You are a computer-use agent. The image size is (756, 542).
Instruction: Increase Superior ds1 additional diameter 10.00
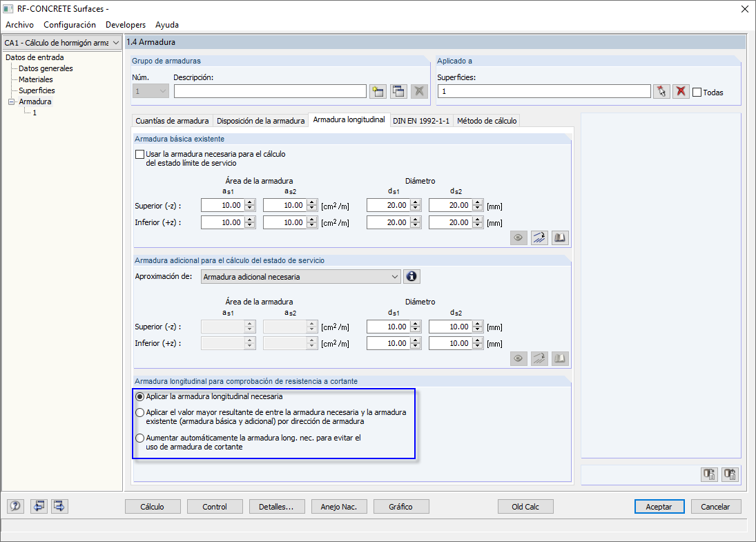416,324
